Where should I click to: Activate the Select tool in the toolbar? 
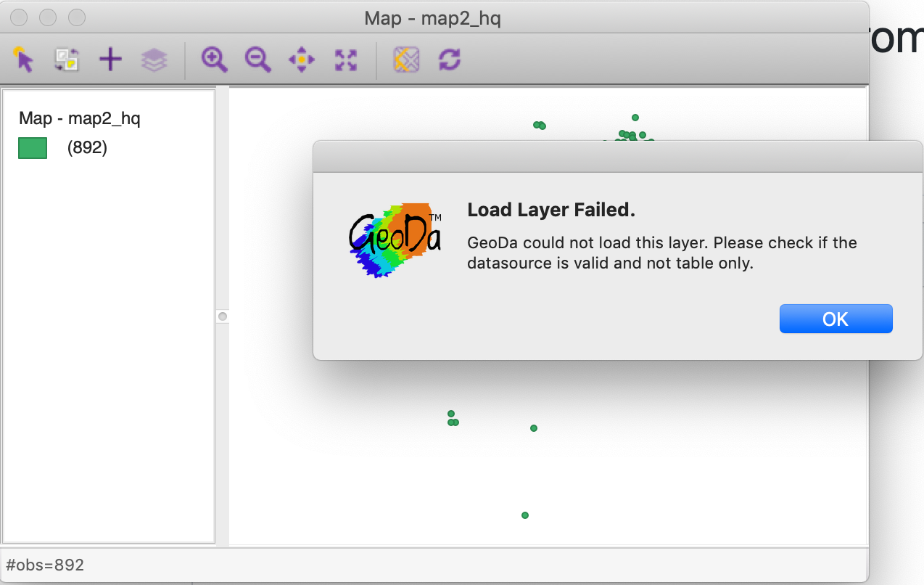22,60
